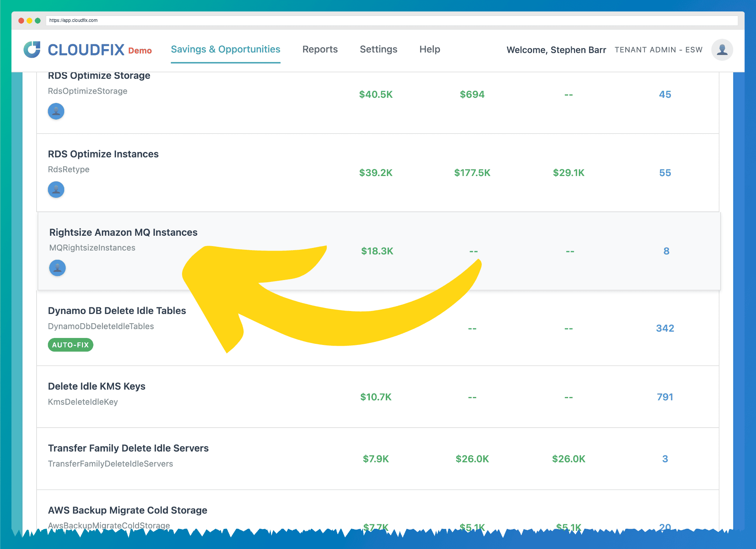Click TENANT ADMIN - ESW selector
Screen dimensions: 756x549
click(658, 50)
